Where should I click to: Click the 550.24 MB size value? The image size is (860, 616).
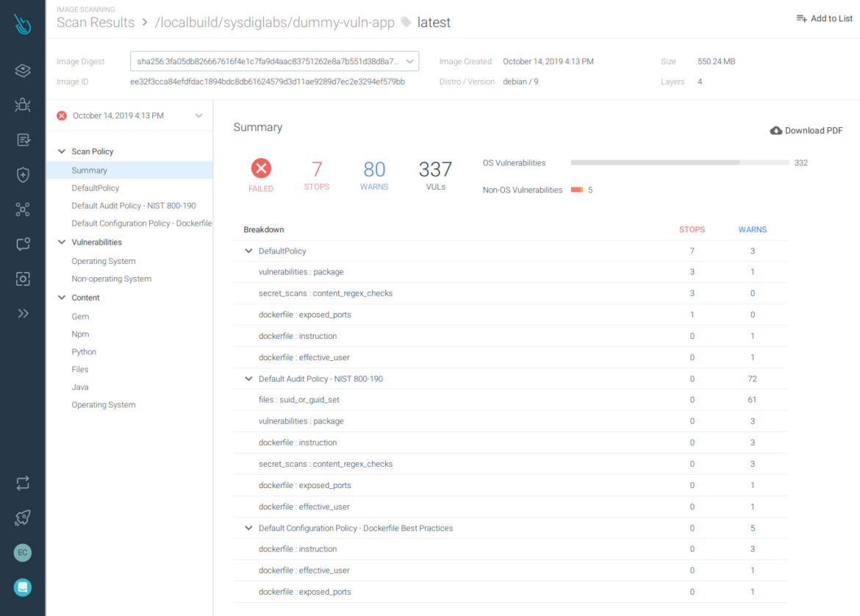click(717, 62)
